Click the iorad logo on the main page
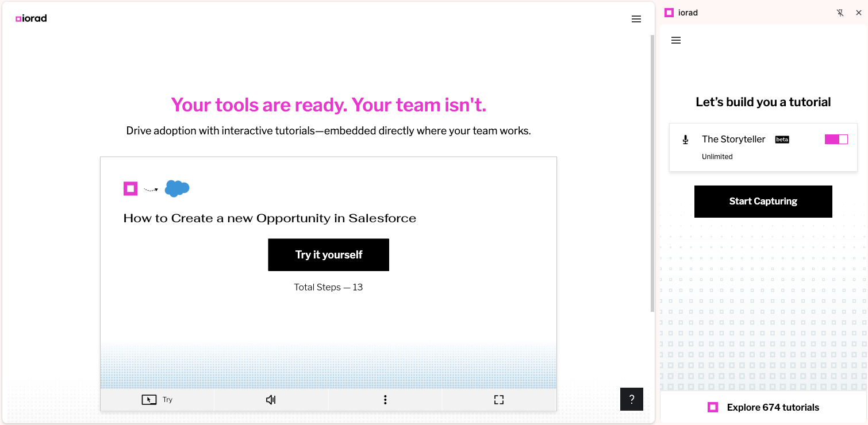This screenshot has height=425, width=868. [x=31, y=18]
